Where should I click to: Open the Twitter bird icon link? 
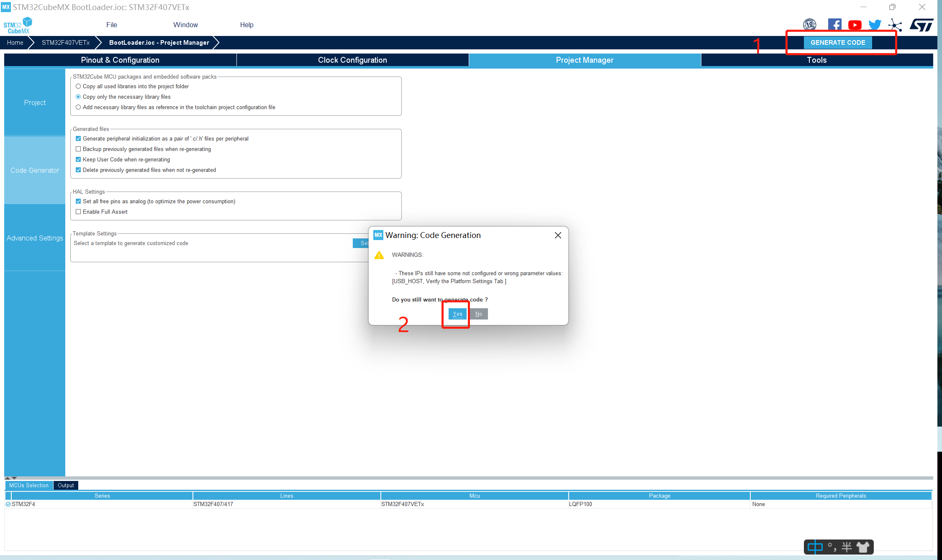[875, 25]
